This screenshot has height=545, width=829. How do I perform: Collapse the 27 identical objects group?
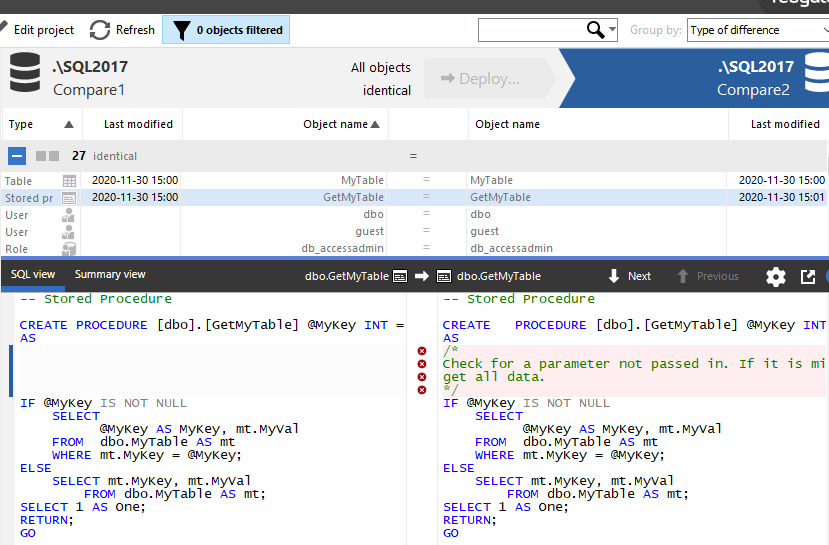17,156
